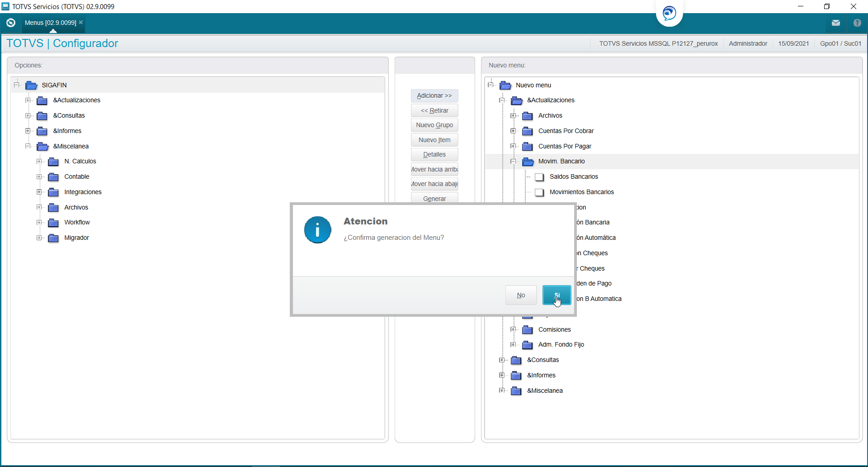
Task: Click the 15/09/2021 date in header
Action: click(x=793, y=43)
